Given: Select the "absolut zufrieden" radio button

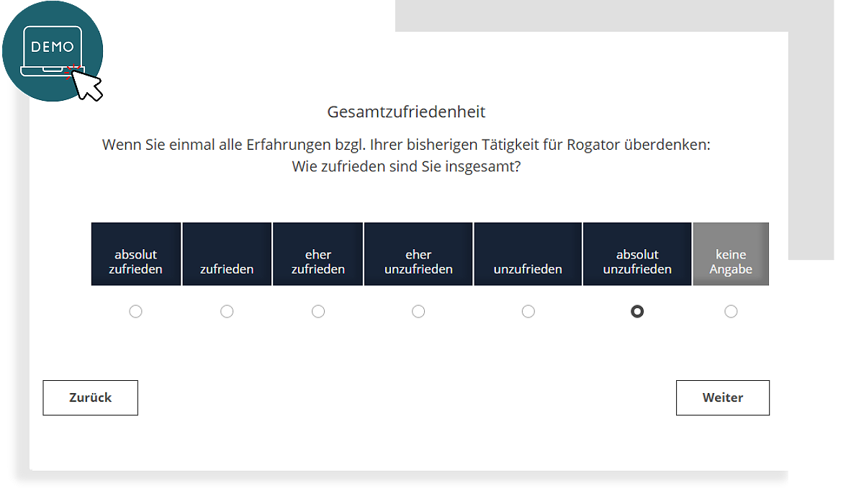Looking at the screenshot, I should (136, 311).
